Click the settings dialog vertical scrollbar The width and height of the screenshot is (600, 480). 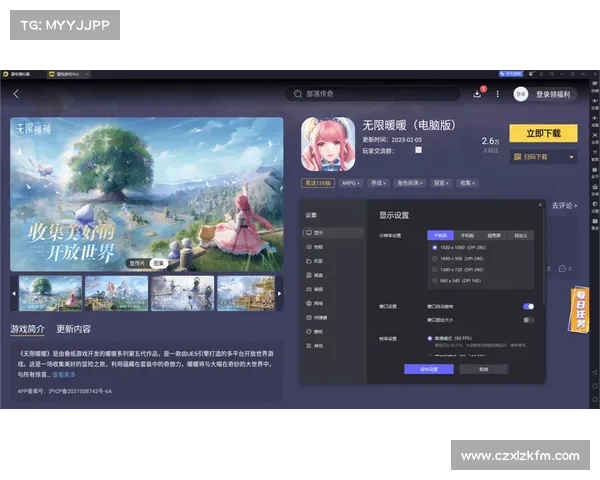coord(544,256)
